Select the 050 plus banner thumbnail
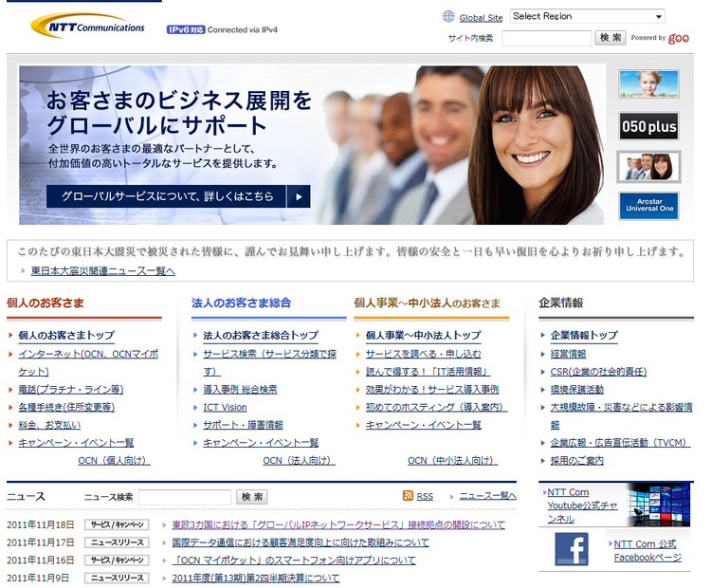Viewport: 711px width, 588px height. [x=648, y=126]
